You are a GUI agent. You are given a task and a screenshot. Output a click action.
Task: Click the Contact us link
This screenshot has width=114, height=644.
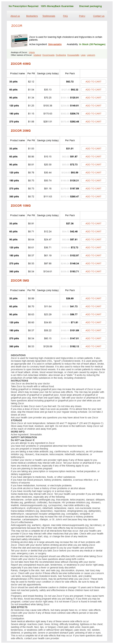[99, 16]
